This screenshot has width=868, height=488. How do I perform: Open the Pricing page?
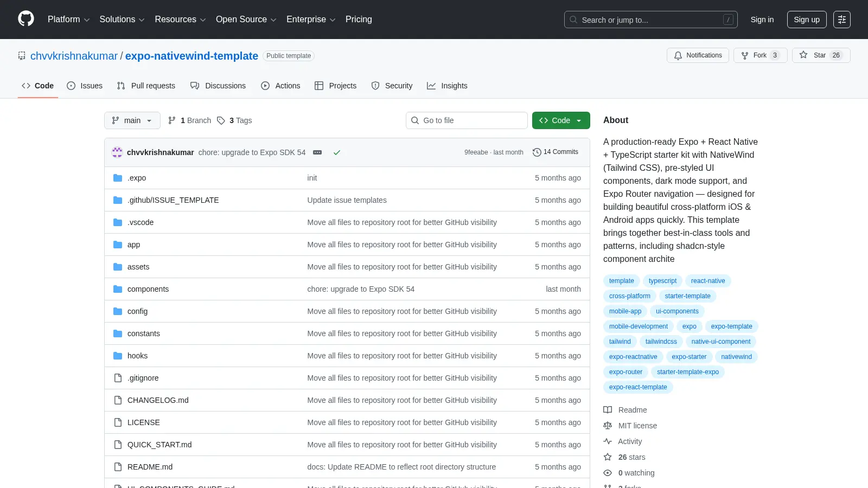tap(359, 20)
